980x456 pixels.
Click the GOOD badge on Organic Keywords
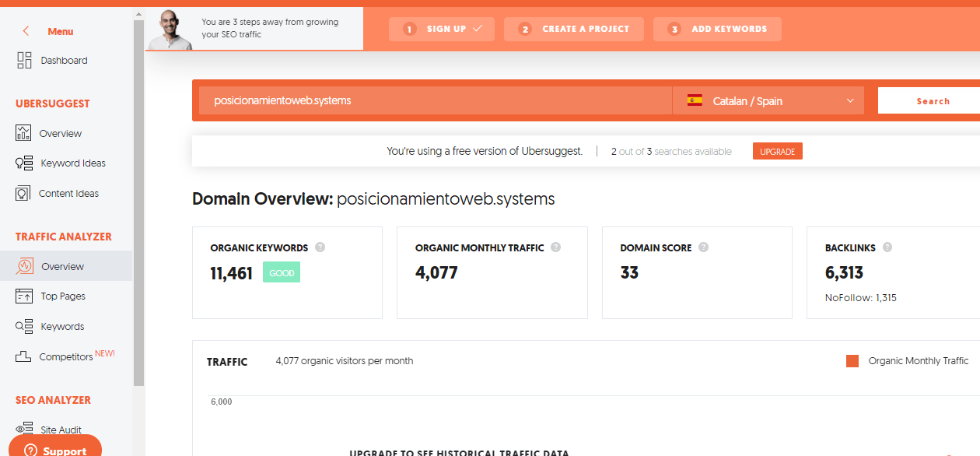[282, 273]
